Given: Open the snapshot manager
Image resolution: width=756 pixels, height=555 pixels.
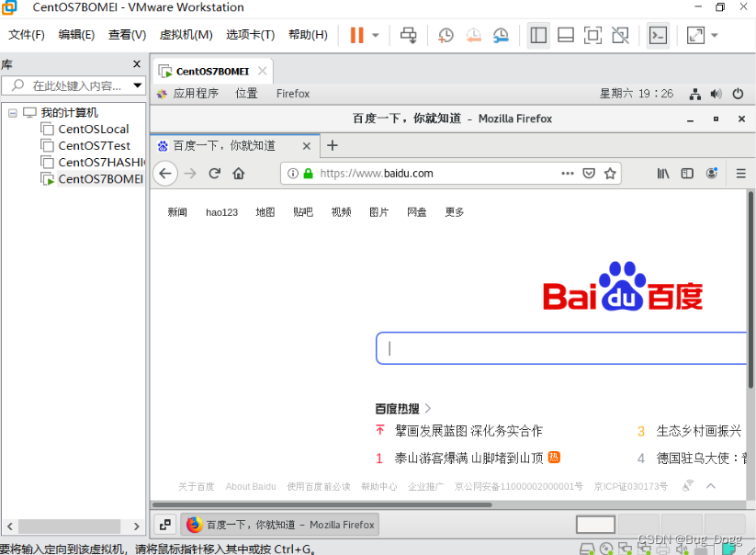Looking at the screenshot, I should [x=501, y=35].
